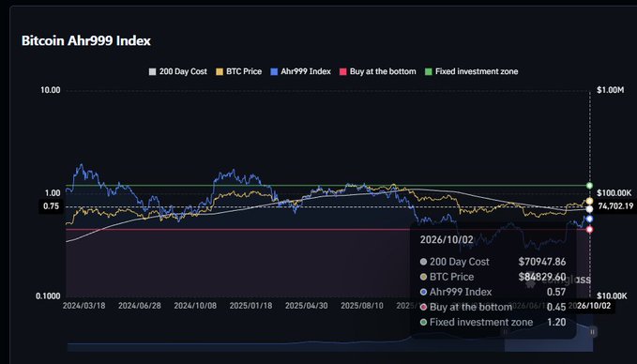Toggle the Fixed investment zone legend
637x364 pixels.
471,71
